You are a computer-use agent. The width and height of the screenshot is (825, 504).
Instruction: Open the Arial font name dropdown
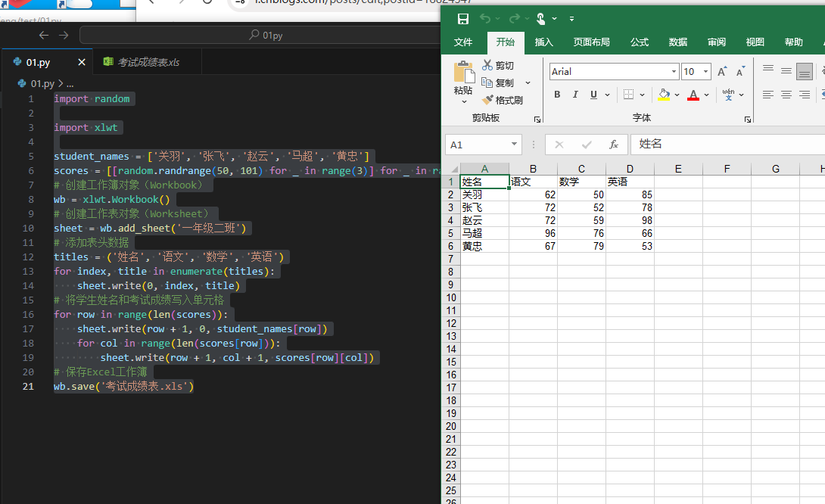tap(674, 72)
